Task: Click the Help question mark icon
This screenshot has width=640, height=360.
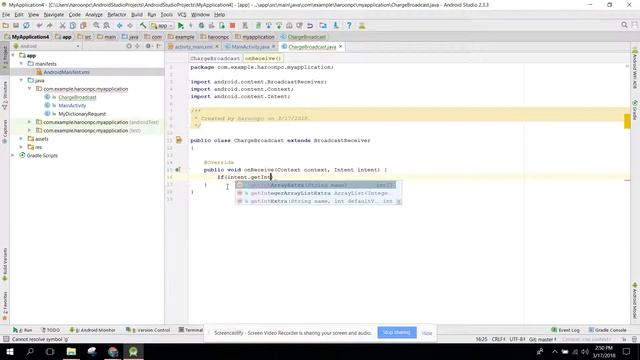Action: [x=349, y=25]
